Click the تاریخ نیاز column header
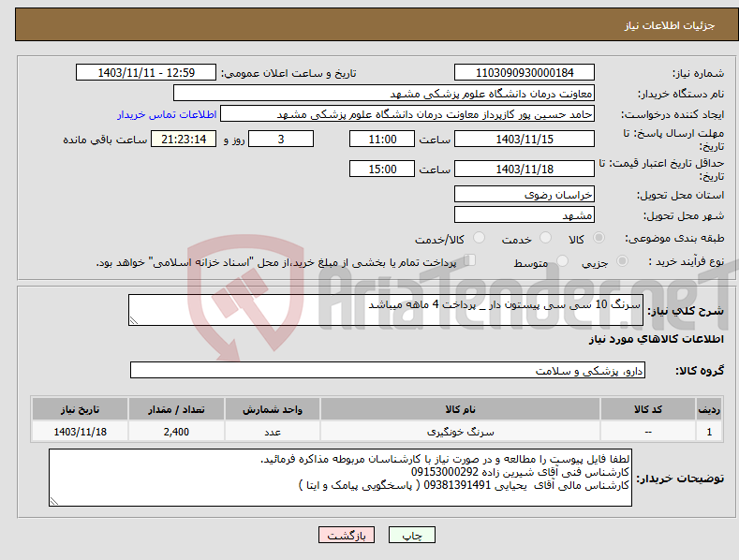The image size is (739, 560). (81, 409)
